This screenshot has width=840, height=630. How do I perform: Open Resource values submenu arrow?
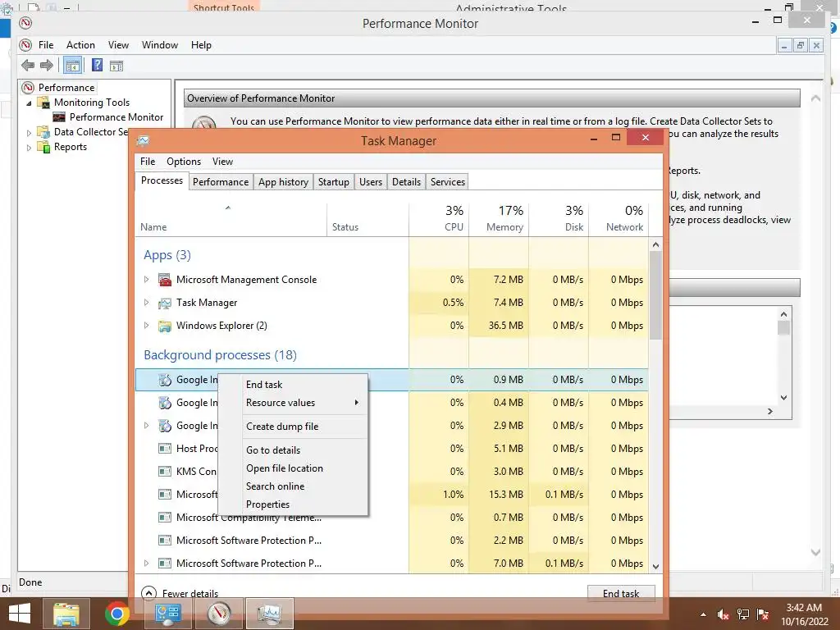(x=356, y=402)
